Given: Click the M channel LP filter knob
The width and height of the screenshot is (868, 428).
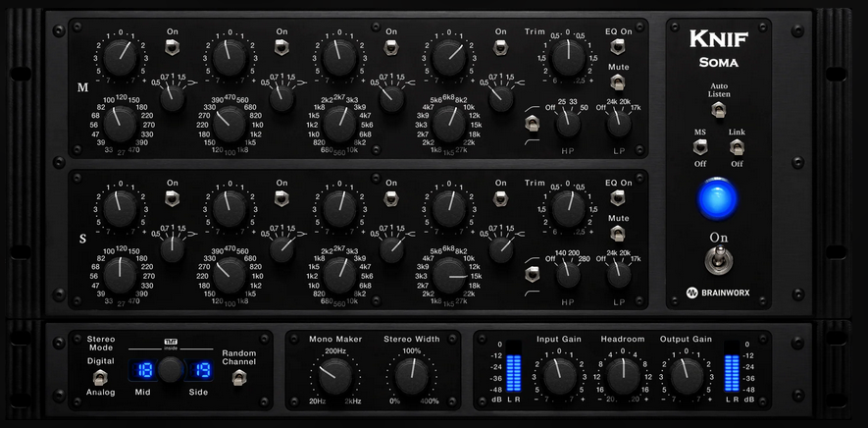Looking at the screenshot, I should pyautogui.click(x=619, y=123).
